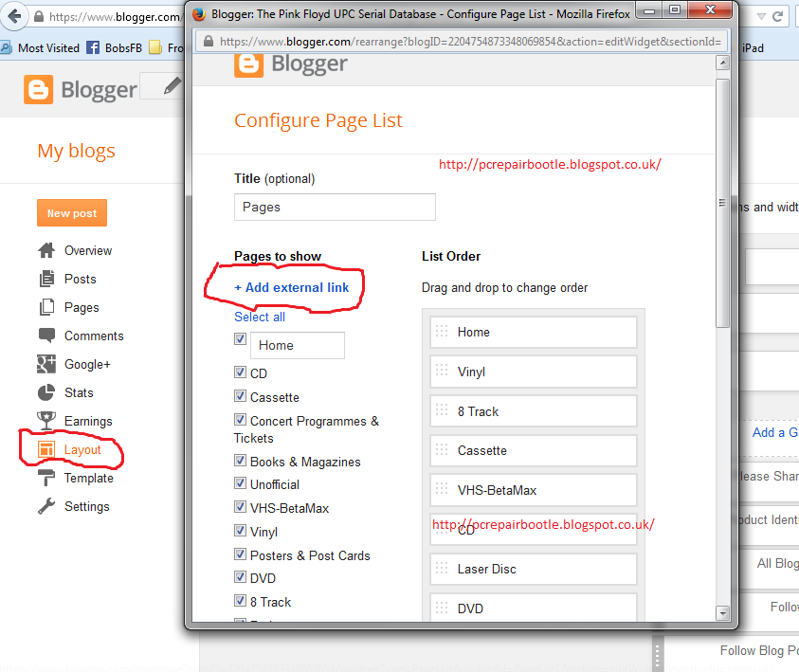Viewport: 799px width, 672px height.
Task: Open Comments in the sidebar menu
Action: tap(94, 336)
